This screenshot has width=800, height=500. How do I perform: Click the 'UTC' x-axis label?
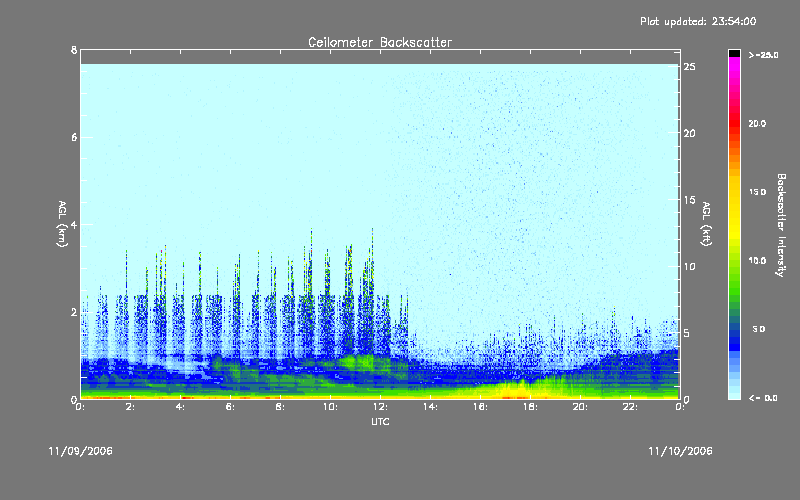click(380, 421)
